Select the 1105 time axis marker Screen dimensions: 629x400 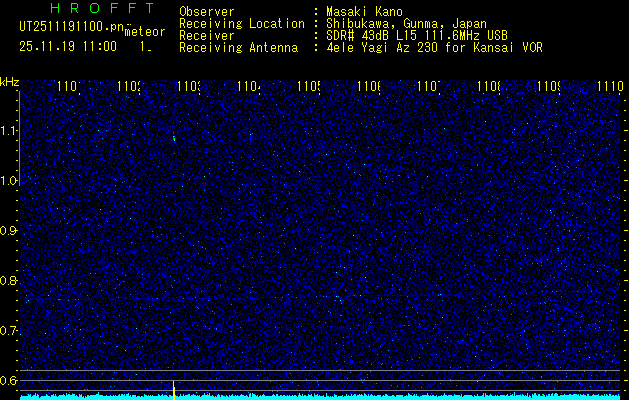(x=309, y=88)
